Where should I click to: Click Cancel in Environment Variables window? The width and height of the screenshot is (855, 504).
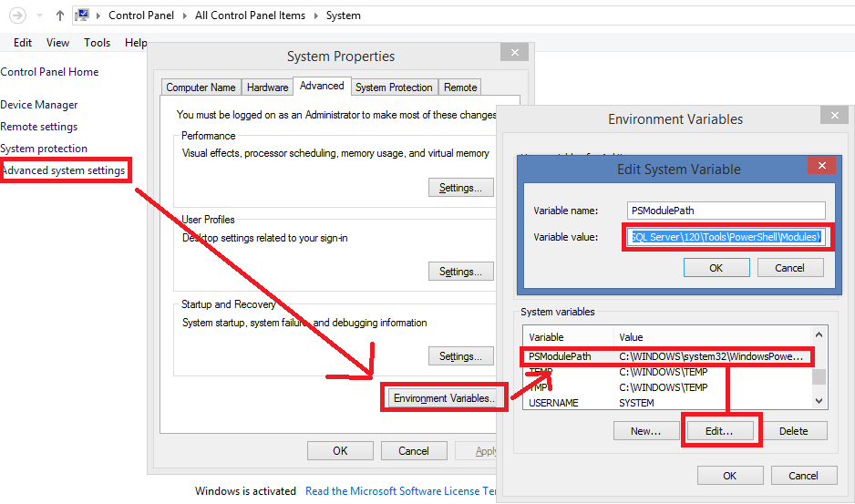[x=804, y=475]
